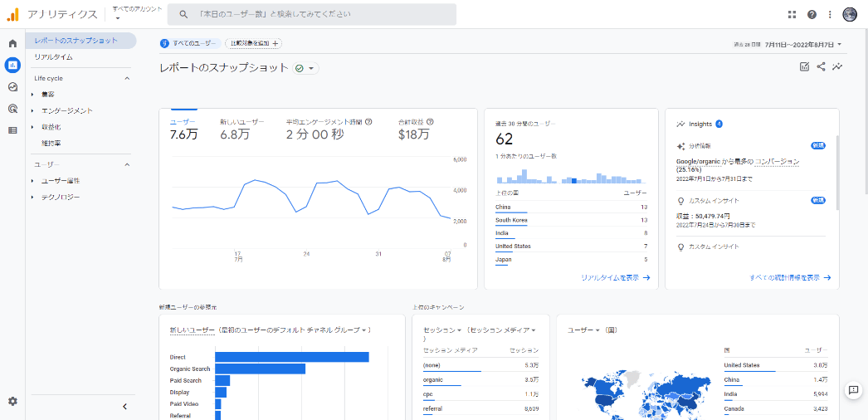Open the Advertising icon in left rail
The image size is (868, 420).
12,109
